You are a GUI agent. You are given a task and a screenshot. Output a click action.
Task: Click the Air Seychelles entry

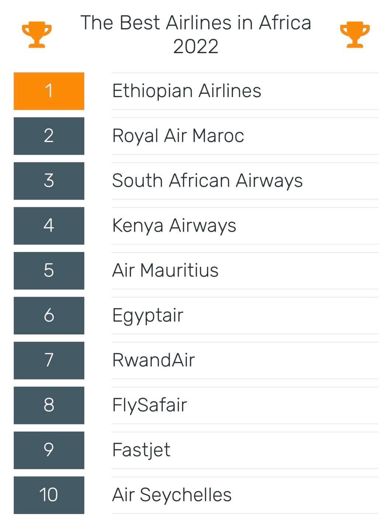point(172,495)
